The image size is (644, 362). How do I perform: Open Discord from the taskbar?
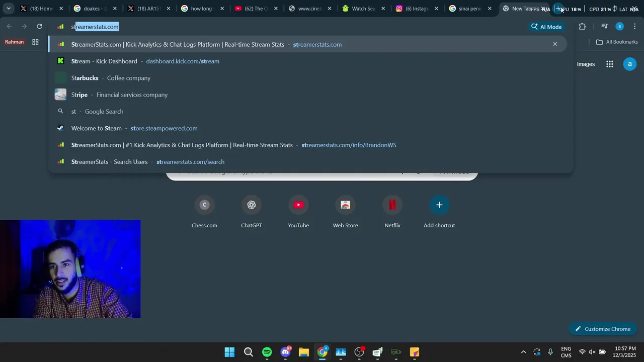click(285, 352)
